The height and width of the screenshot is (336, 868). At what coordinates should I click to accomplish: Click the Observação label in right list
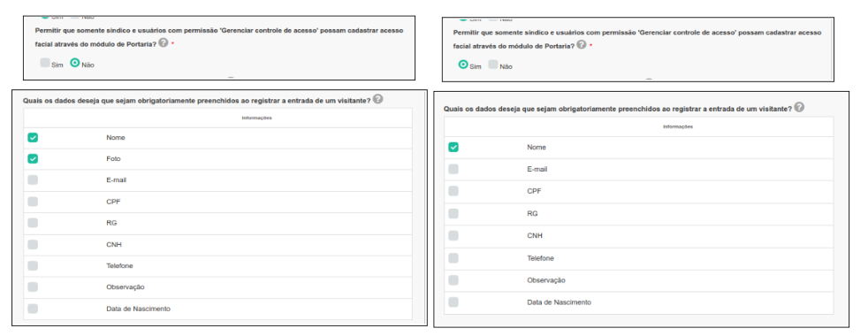[x=546, y=280]
